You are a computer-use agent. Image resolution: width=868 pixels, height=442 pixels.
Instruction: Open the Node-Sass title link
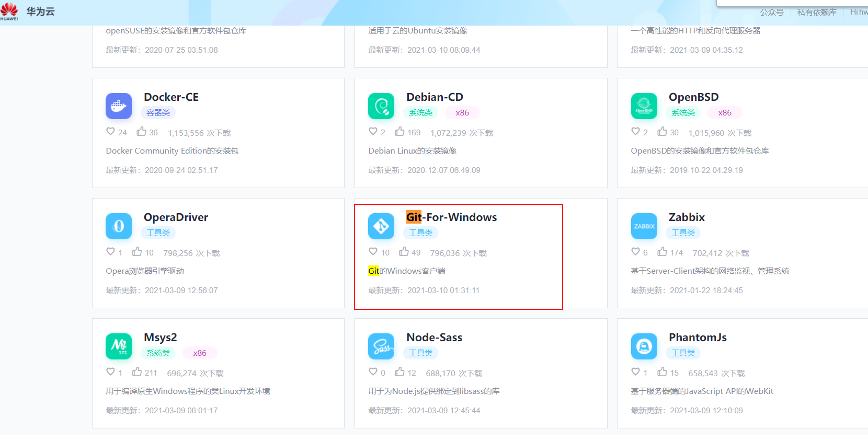click(434, 338)
